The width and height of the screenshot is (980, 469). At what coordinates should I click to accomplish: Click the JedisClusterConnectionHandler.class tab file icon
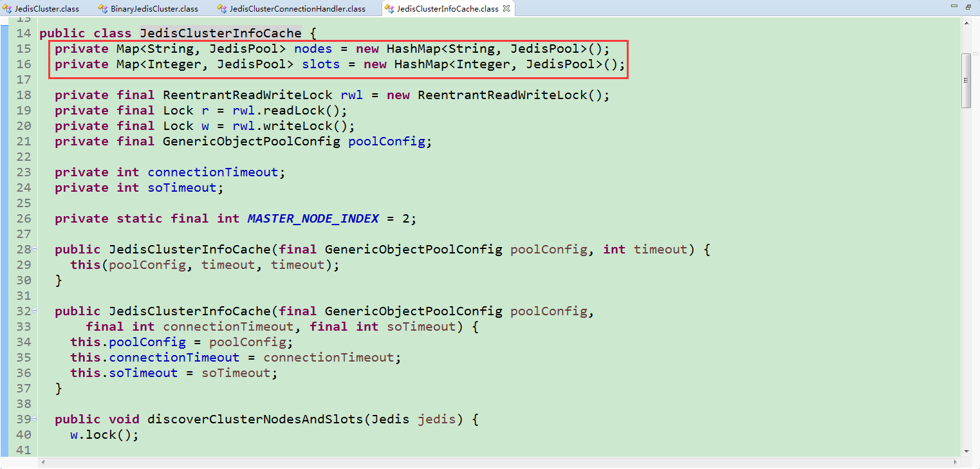point(222,8)
